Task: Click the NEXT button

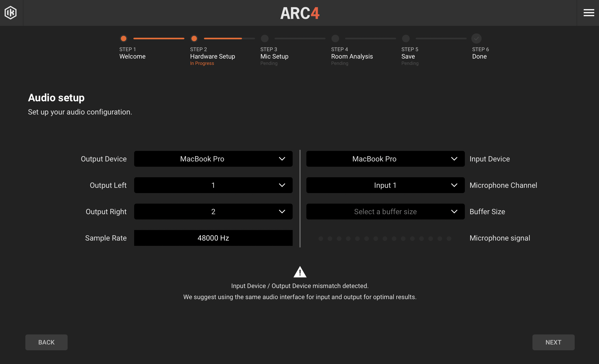Action: click(553, 342)
